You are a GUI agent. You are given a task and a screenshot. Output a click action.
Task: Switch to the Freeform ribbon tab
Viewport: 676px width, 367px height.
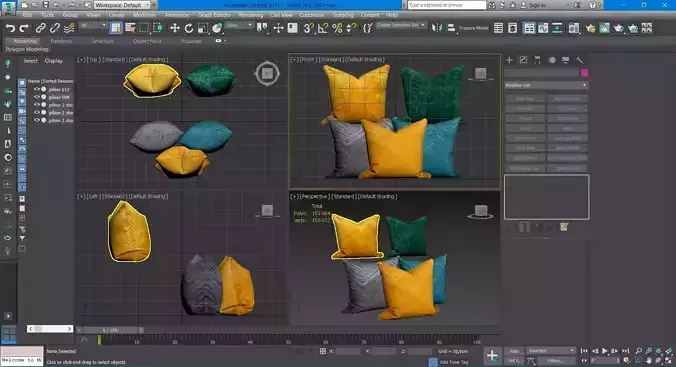pos(61,41)
